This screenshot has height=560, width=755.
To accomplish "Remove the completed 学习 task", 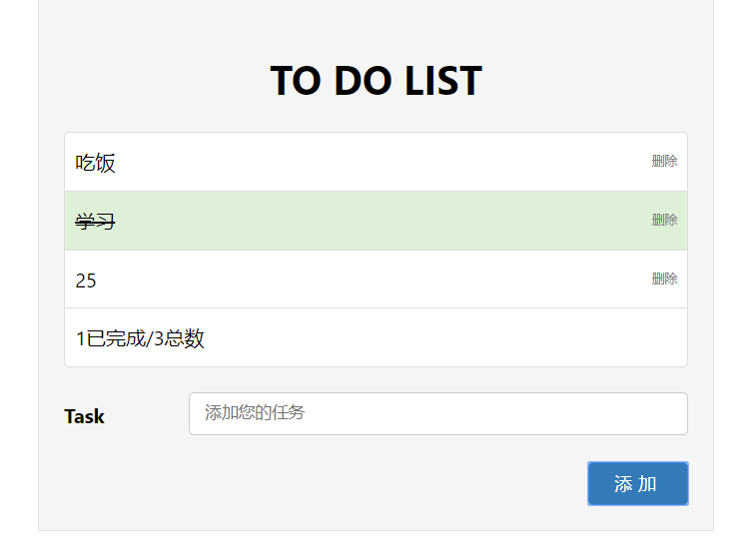I will pos(664,220).
